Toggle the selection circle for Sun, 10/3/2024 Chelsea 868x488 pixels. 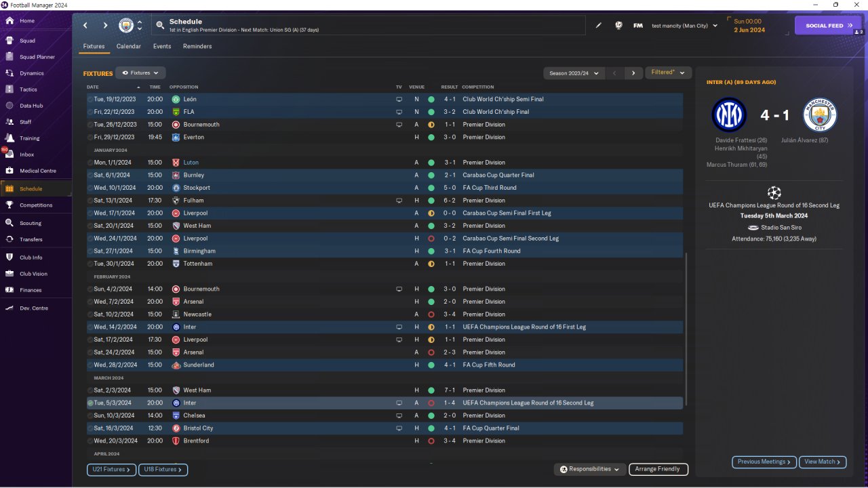90,415
